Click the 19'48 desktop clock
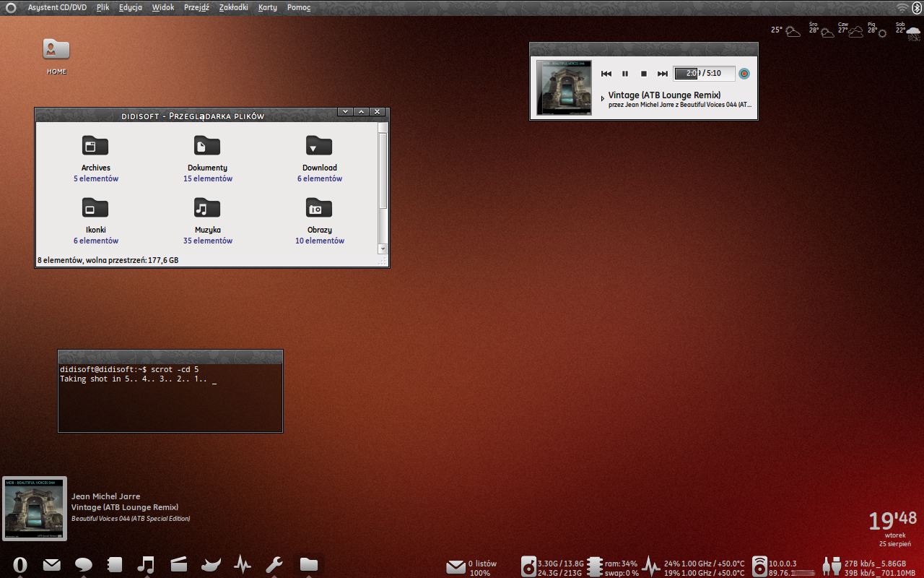 pos(892,521)
